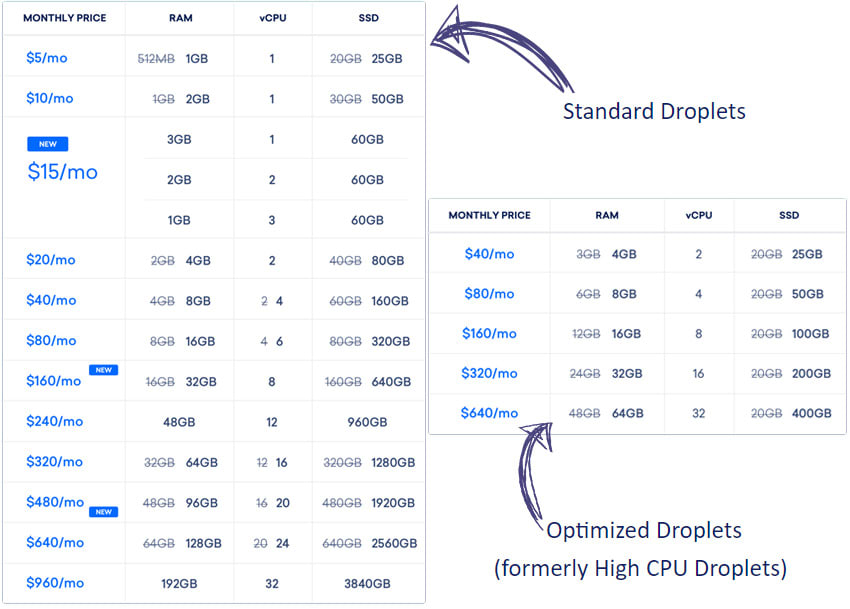Click struck-through 512MB RAM value
The height and width of the screenshot is (609, 850).
(156, 59)
